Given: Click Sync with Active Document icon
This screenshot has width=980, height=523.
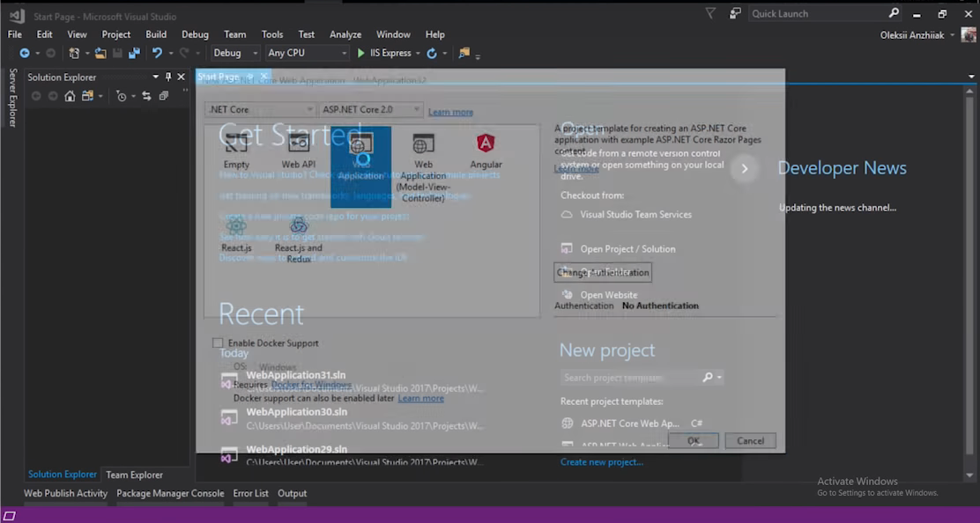Looking at the screenshot, I should tap(146, 96).
